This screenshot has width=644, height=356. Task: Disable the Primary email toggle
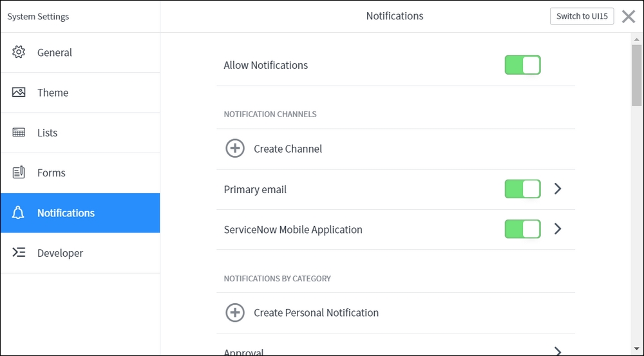[x=522, y=189]
